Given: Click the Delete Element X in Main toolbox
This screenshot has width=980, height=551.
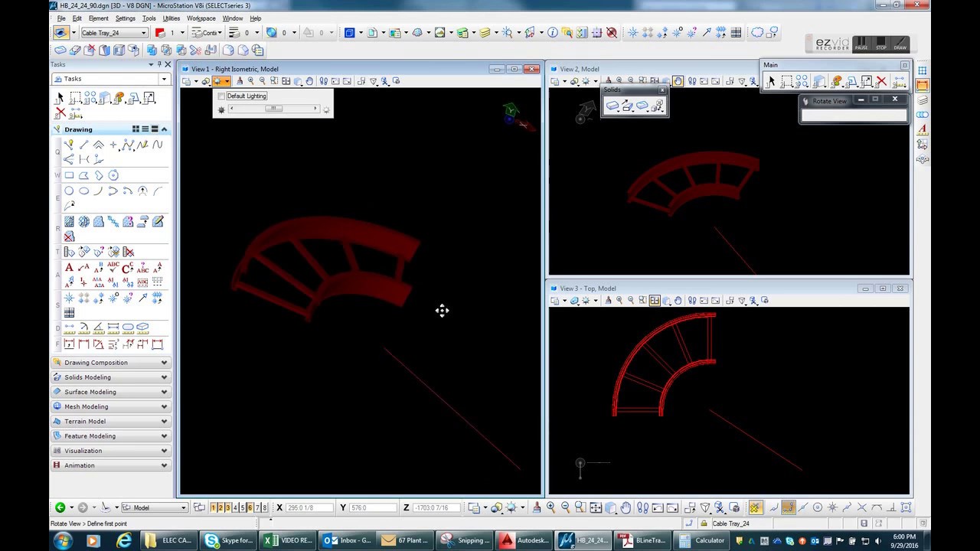Looking at the screenshot, I should [881, 81].
